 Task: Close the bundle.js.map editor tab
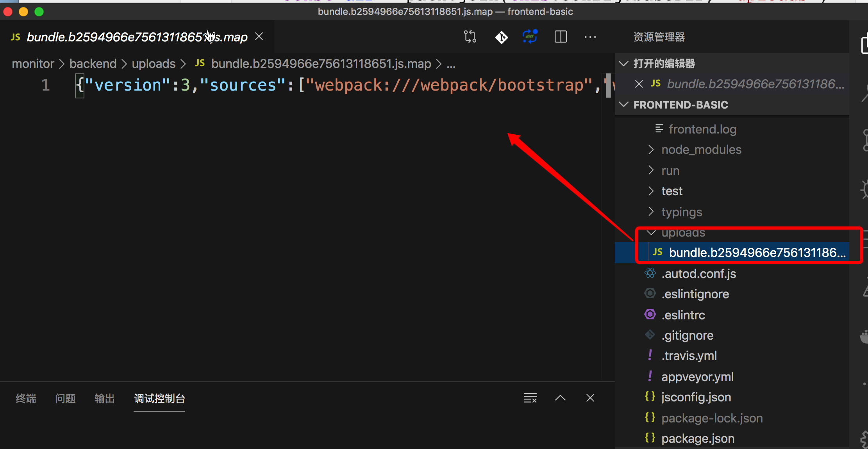point(259,37)
